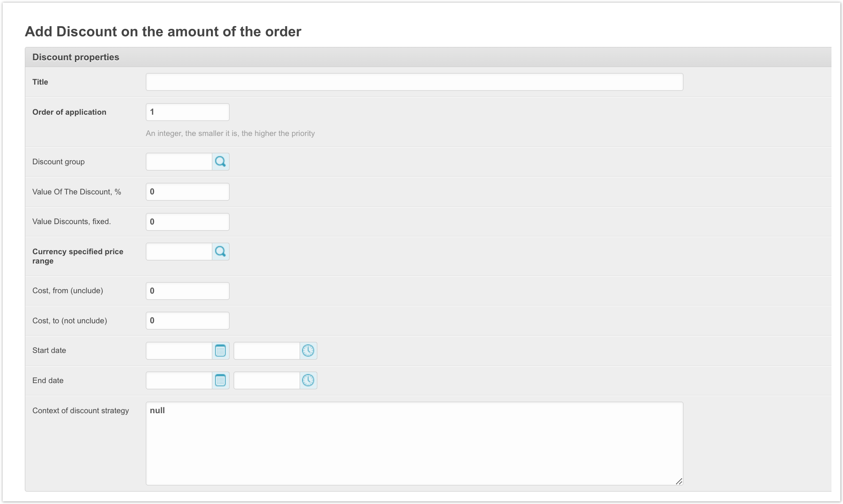Open the End date clock time picker
843x504 pixels.
click(x=308, y=380)
